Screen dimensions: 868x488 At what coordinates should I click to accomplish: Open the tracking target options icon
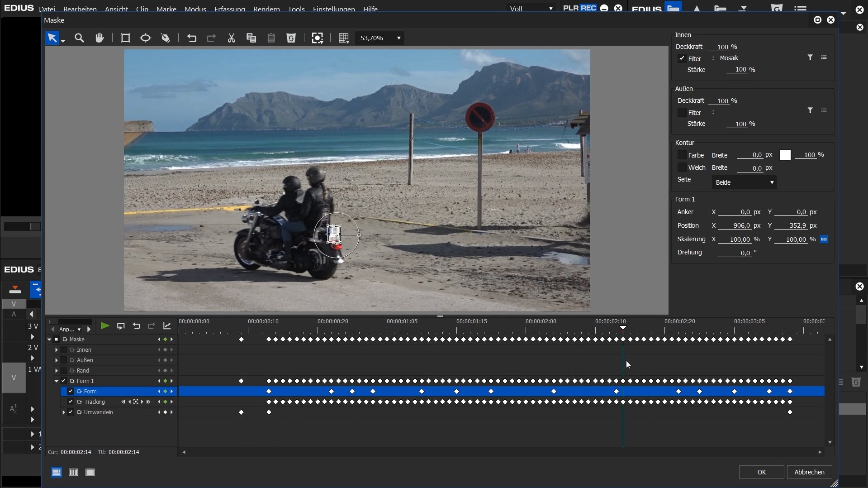(x=318, y=38)
